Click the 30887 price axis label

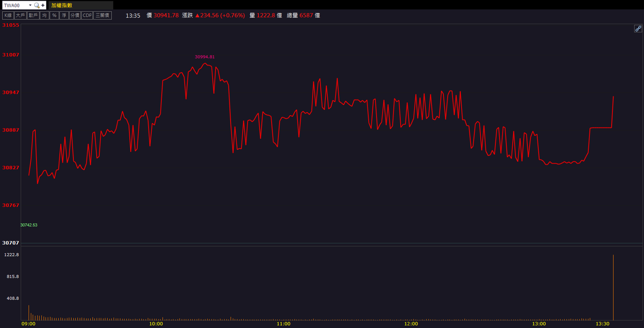[11, 130]
